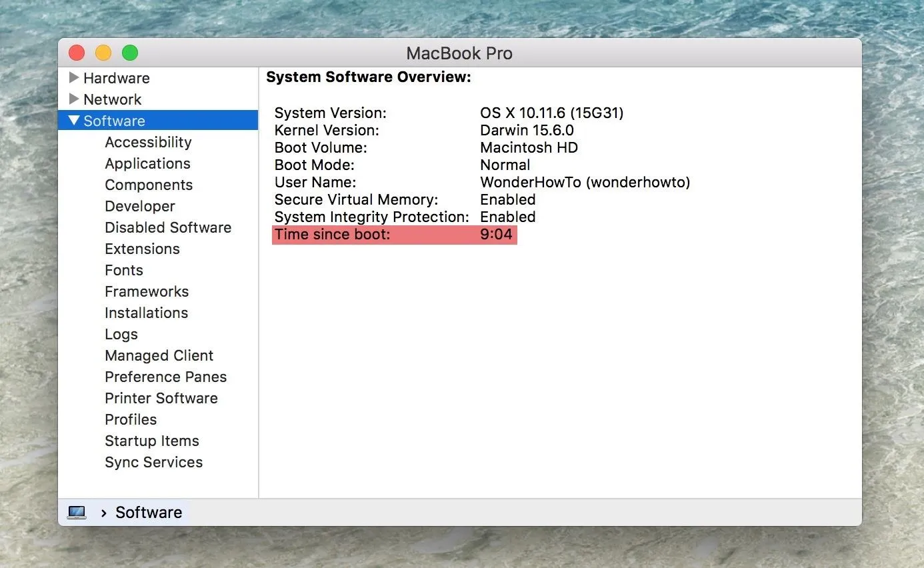Click Software in the bottom path bar
Image resolution: width=924 pixels, height=568 pixels.
149,512
